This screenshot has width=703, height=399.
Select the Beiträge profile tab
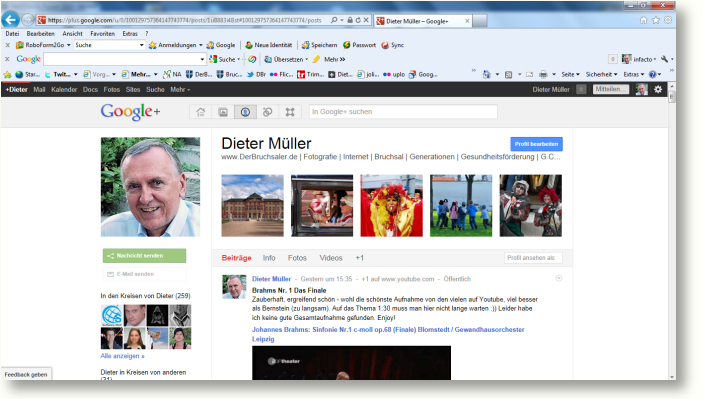tap(236, 258)
